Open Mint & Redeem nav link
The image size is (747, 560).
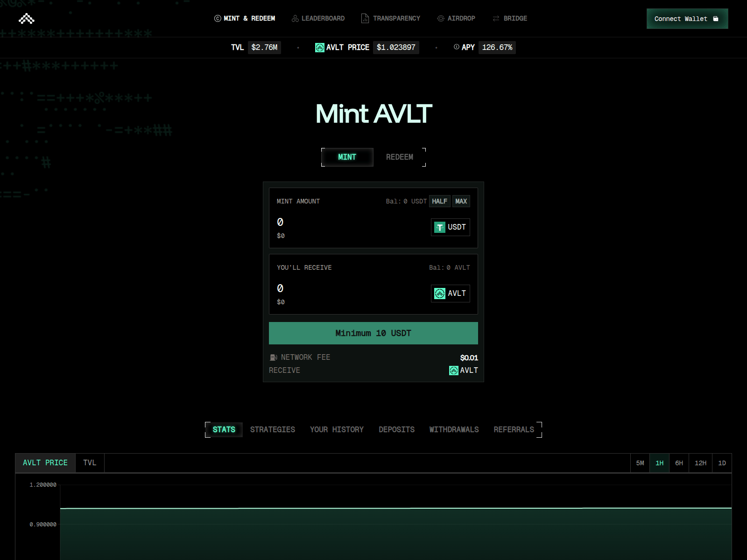point(245,19)
